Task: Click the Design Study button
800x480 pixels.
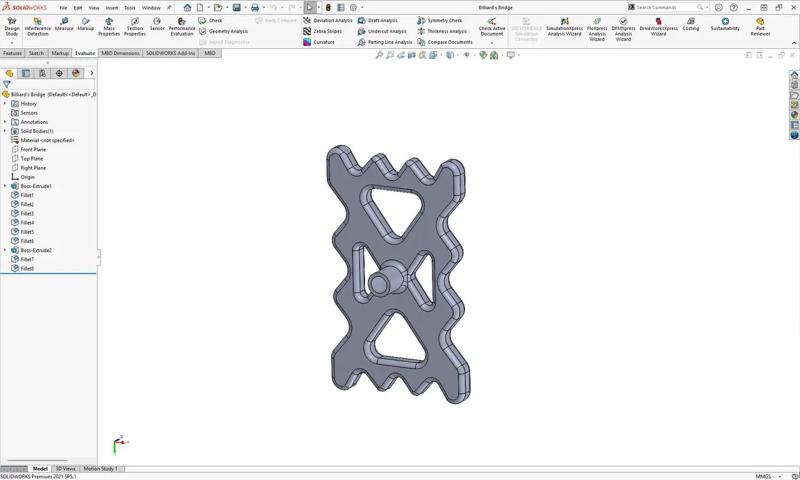Action: tap(12, 27)
